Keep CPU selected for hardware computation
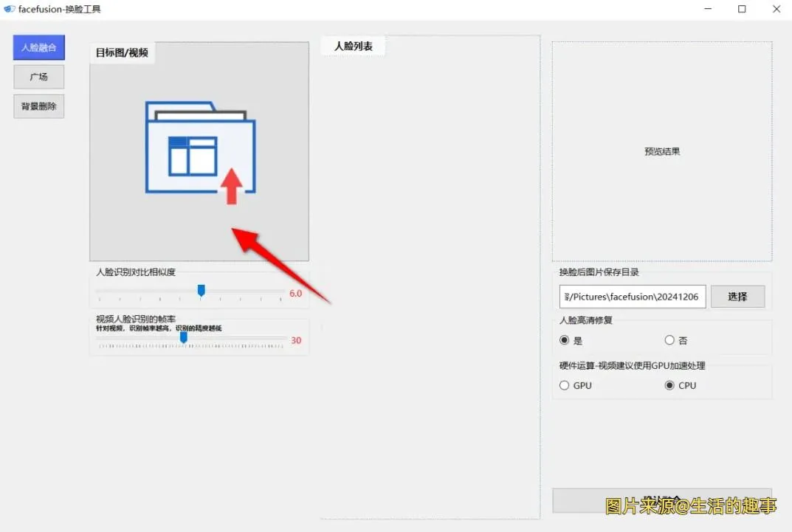 pyautogui.click(x=669, y=384)
